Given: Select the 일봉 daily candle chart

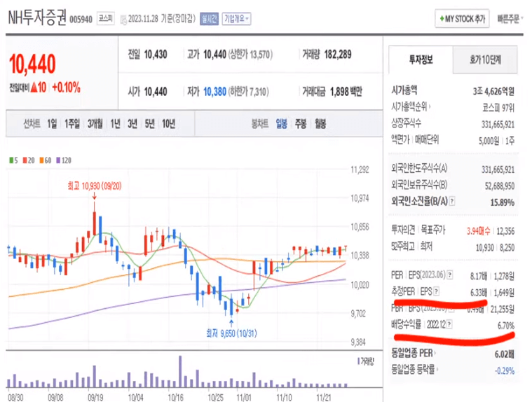Looking at the screenshot, I should click(282, 124).
